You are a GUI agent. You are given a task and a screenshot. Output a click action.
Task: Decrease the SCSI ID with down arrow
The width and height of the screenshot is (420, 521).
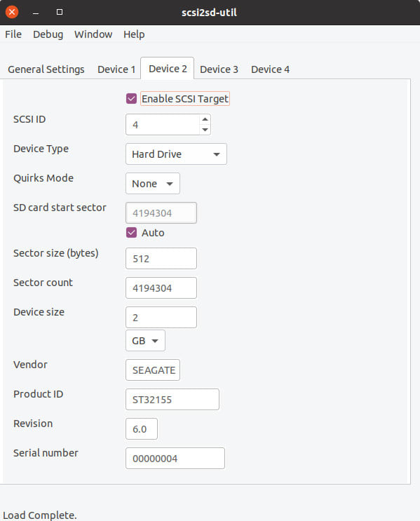[205, 130]
